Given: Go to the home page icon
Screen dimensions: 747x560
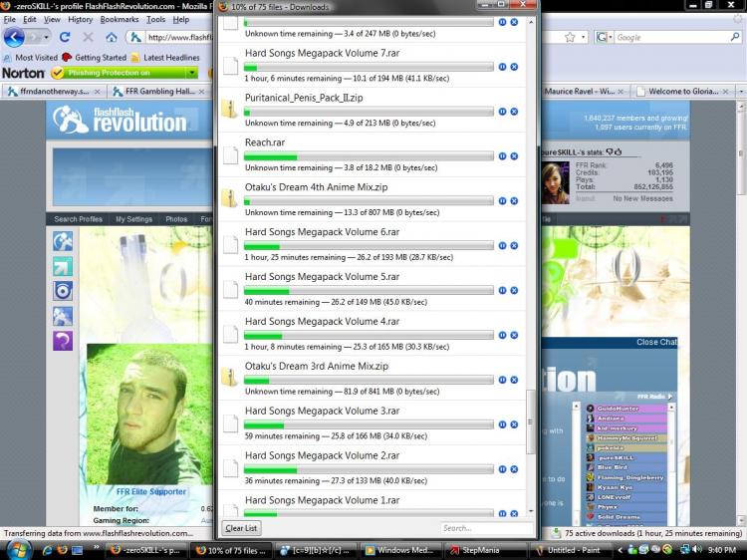Looking at the screenshot, I should [111, 37].
